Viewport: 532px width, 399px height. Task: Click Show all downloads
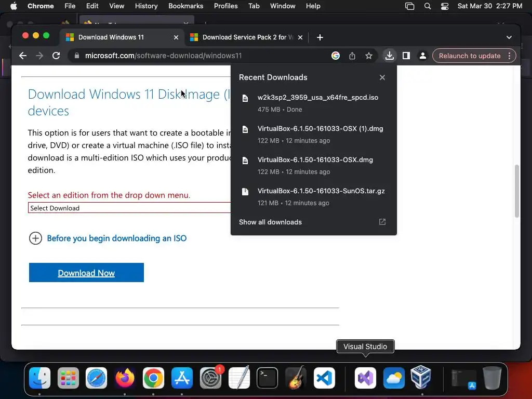[x=270, y=222]
